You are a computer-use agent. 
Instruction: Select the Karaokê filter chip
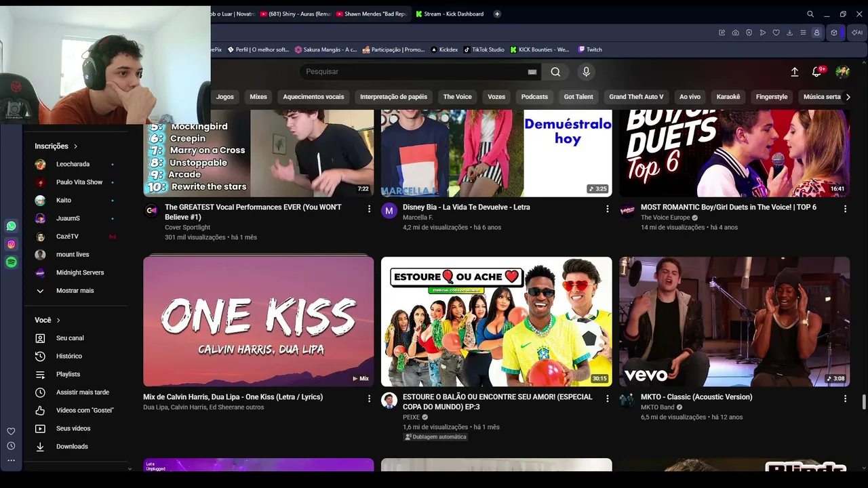tap(728, 97)
